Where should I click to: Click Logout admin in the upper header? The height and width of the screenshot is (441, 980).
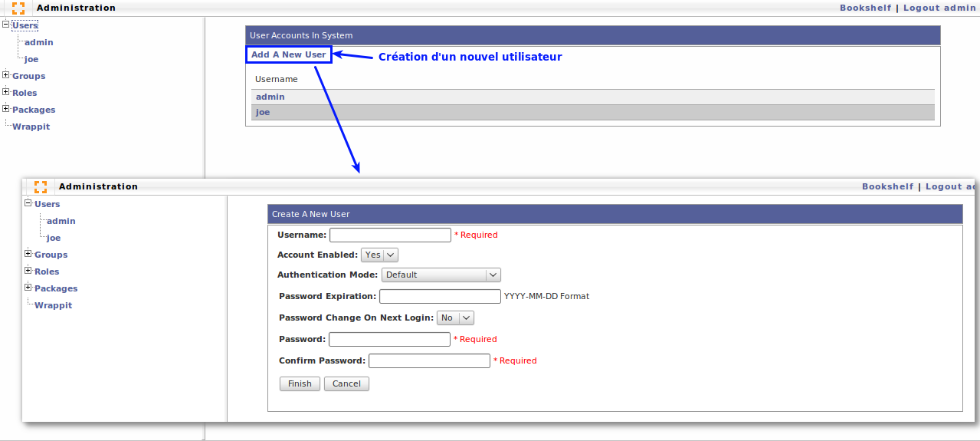tap(939, 8)
